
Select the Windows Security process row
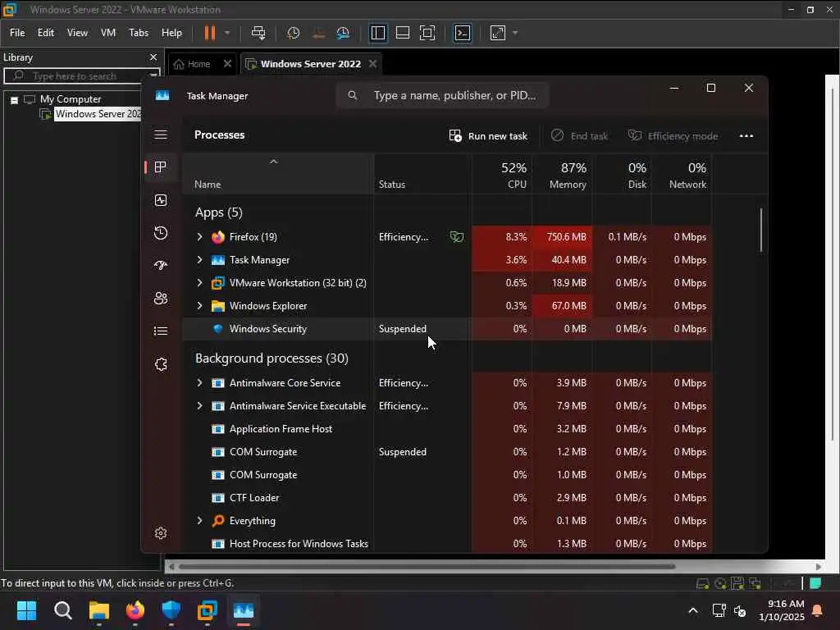(447, 329)
